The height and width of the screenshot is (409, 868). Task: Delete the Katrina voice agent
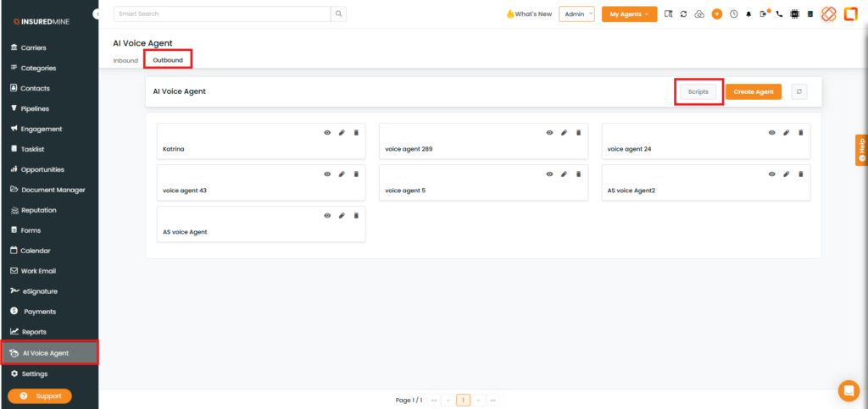[356, 133]
